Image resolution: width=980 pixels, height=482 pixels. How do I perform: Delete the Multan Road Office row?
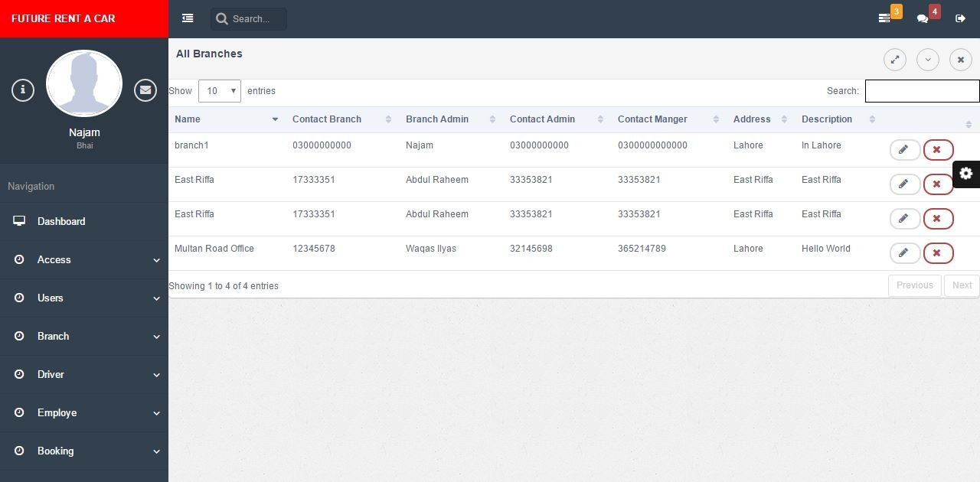tap(937, 253)
